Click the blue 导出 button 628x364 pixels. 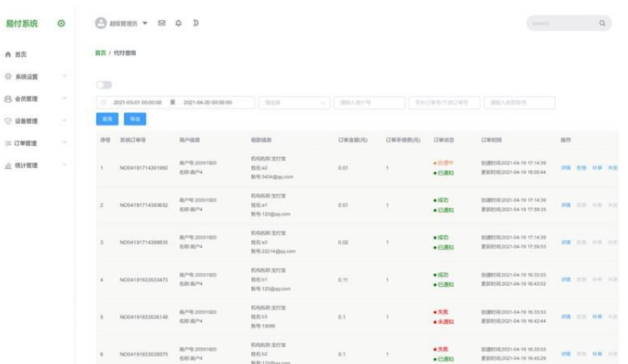point(135,120)
